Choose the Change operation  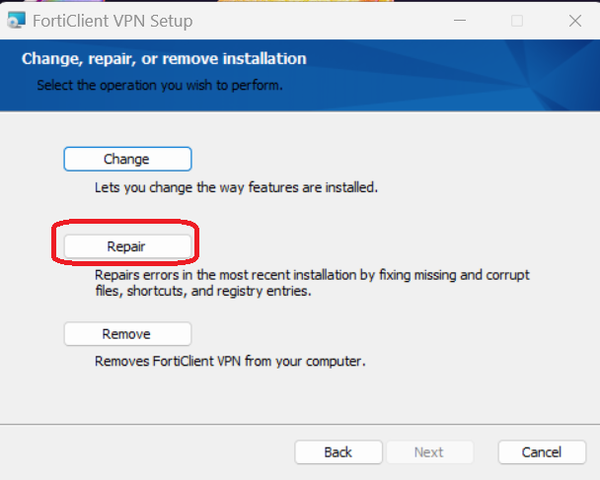pyautogui.click(x=127, y=159)
